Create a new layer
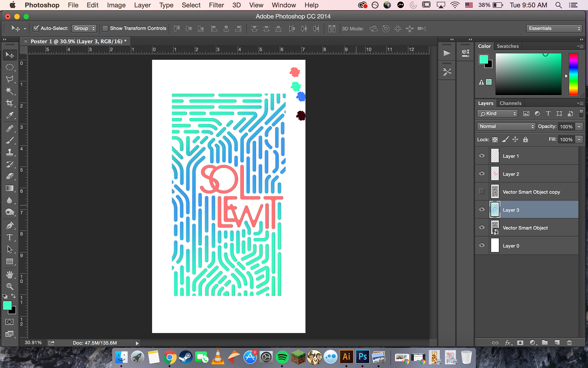588x368 pixels. pyautogui.click(x=557, y=343)
